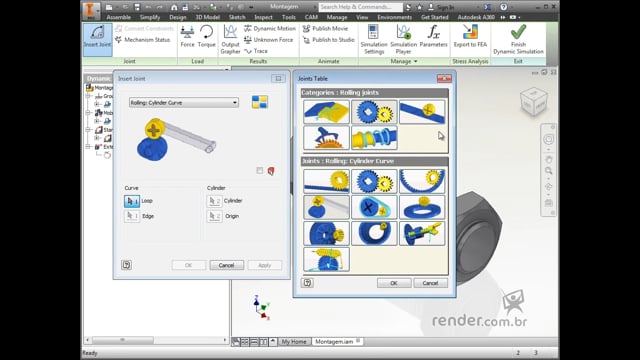Maximize the Insert Joint dialog
This screenshot has height=360, width=640.
tap(278, 78)
